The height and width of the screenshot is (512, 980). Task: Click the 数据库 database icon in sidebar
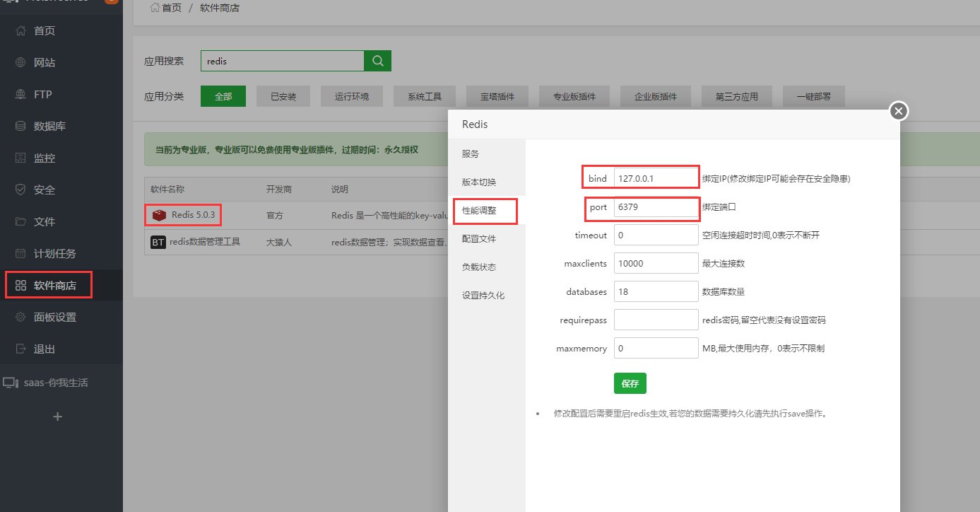20,126
